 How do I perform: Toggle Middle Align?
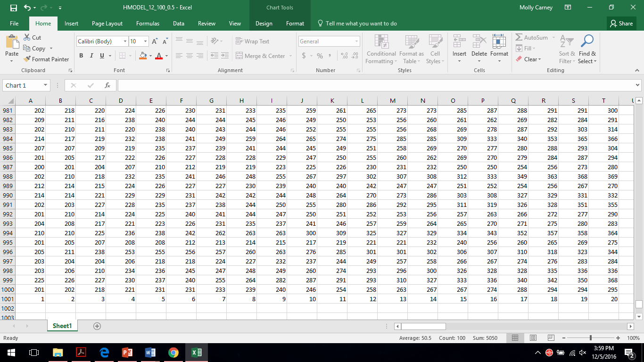[x=190, y=41]
